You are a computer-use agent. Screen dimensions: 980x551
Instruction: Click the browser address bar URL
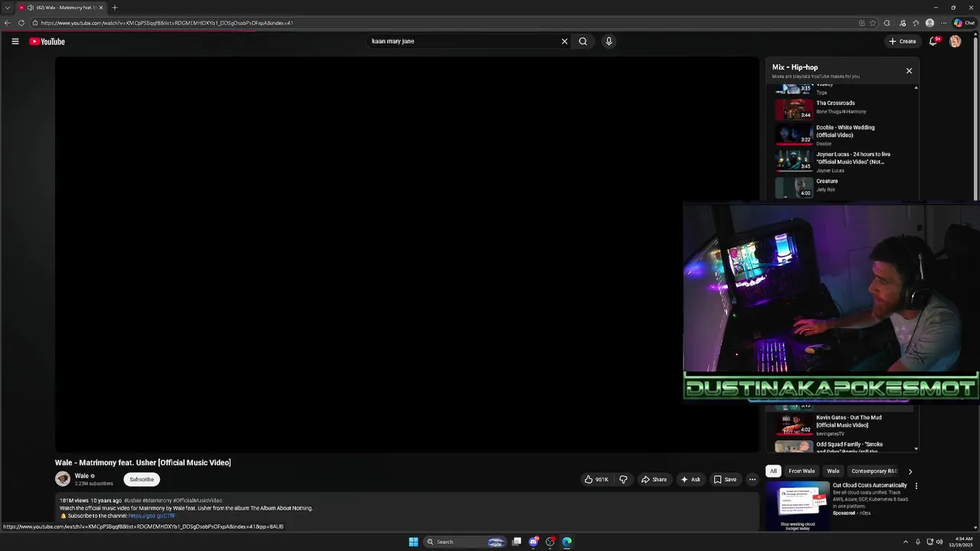coord(167,23)
